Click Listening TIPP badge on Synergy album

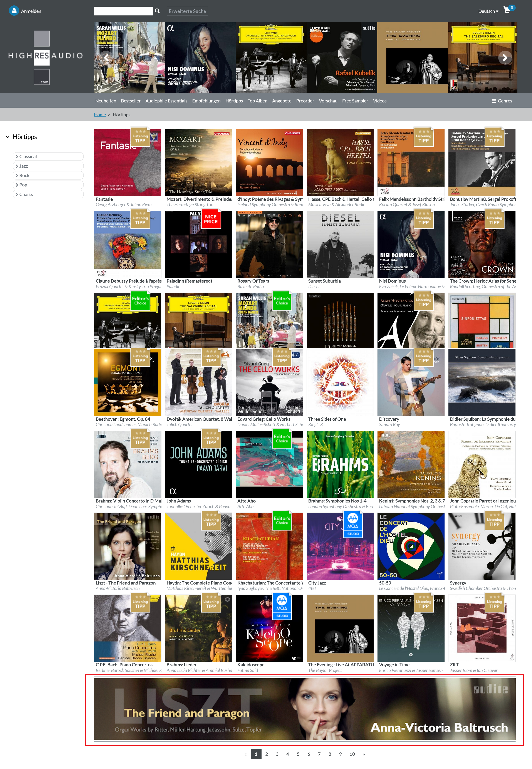494,521
